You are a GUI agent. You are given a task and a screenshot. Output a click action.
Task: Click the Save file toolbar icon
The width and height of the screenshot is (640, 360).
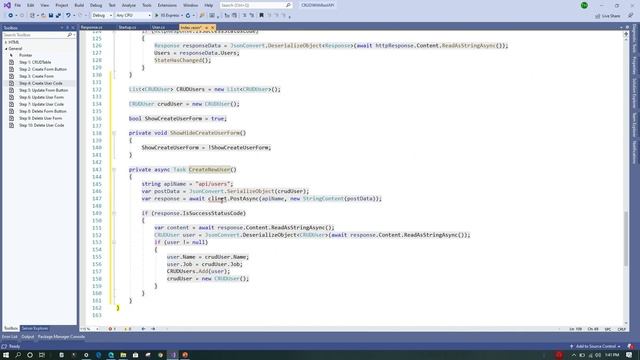coord(51,16)
